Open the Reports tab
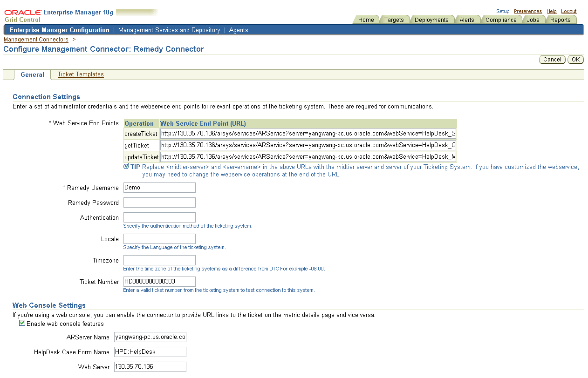Viewport: 588px width, 378px height. point(560,20)
